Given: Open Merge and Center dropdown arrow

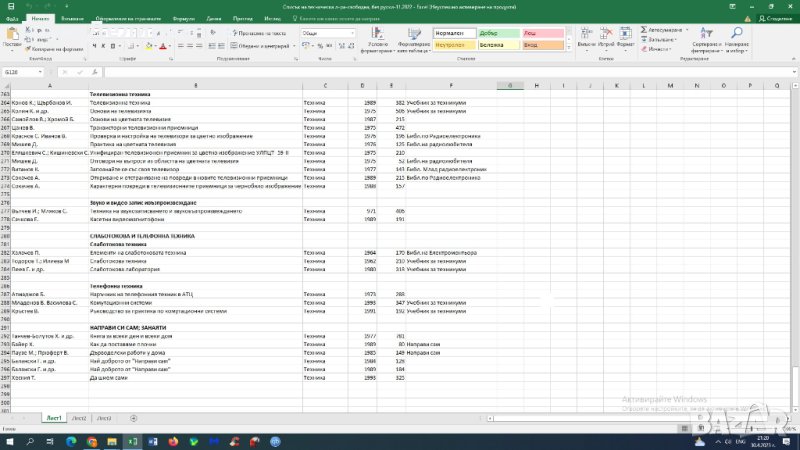Looking at the screenshot, I should coord(292,46).
